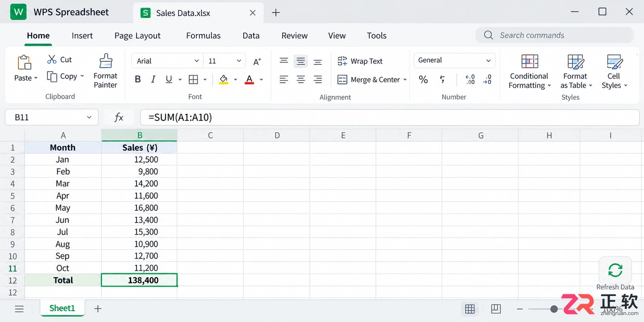Click the decrease decimal places icon

pyautogui.click(x=487, y=80)
